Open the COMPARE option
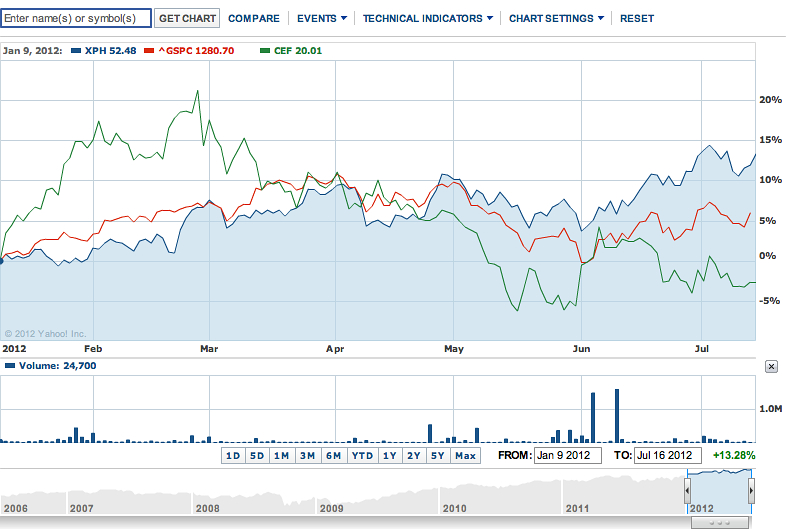786x531 pixels. point(254,19)
